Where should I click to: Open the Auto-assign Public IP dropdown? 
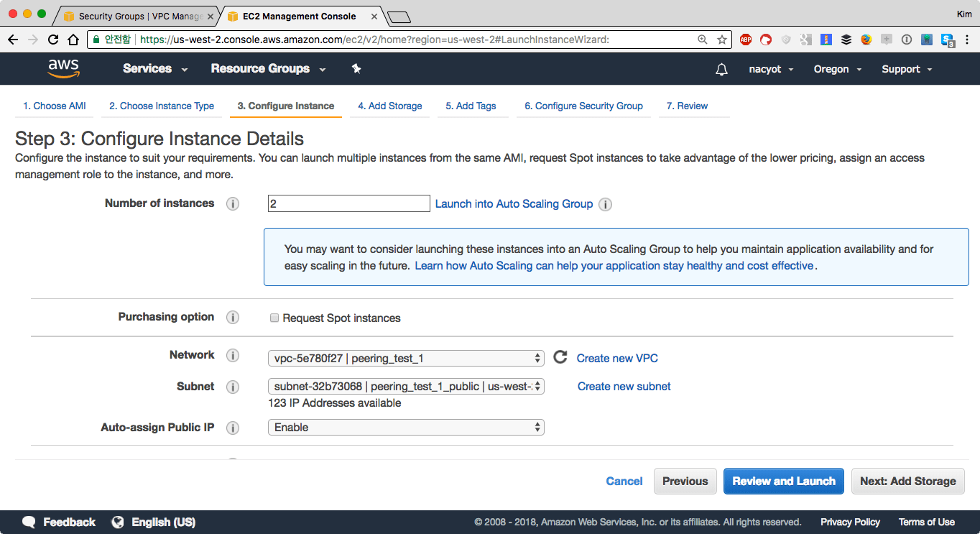pyautogui.click(x=406, y=428)
